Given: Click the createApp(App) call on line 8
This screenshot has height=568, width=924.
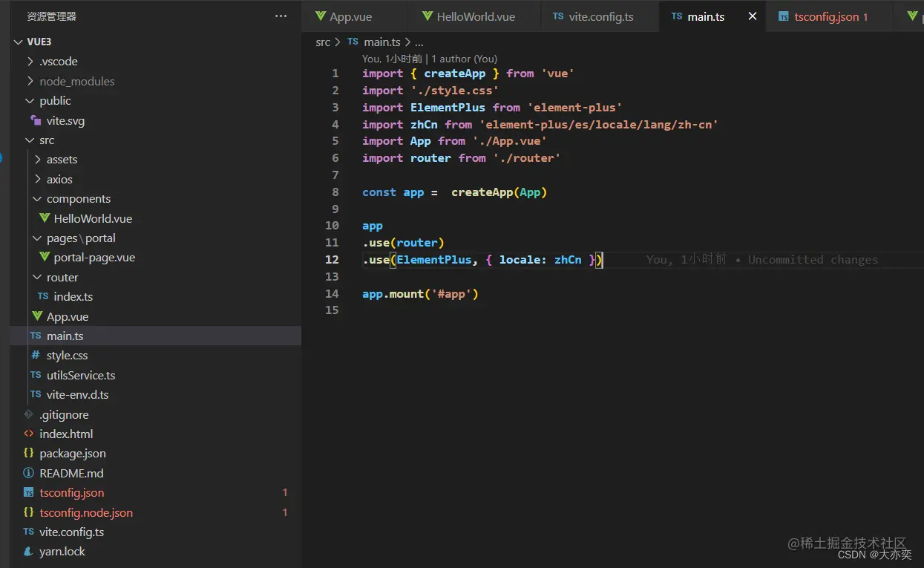Looking at the screenshot, I should pos(499,192).
